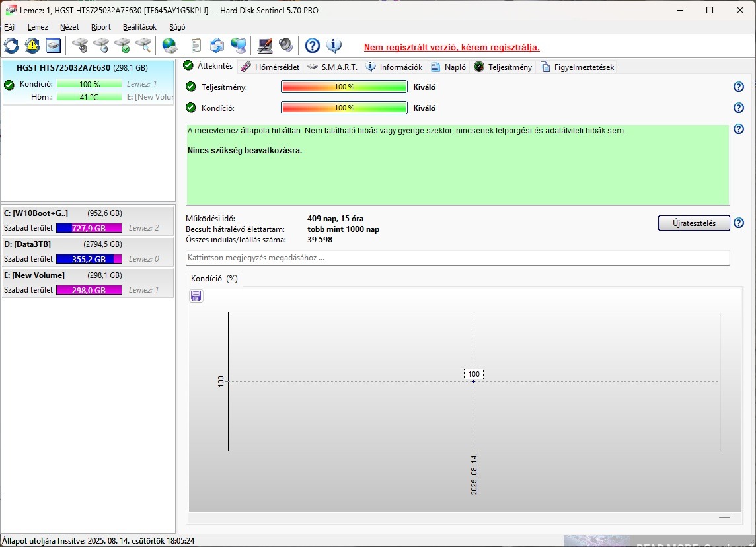Select the D: [Data3TB] volume
This screenshot has height=547, width=756.
tap(88, 252)
